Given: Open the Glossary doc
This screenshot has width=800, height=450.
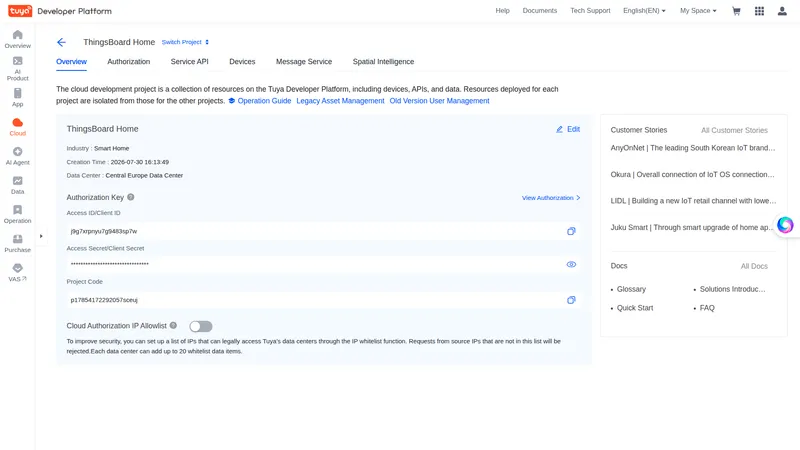Looking at the screenshot, I should (631, 289).
